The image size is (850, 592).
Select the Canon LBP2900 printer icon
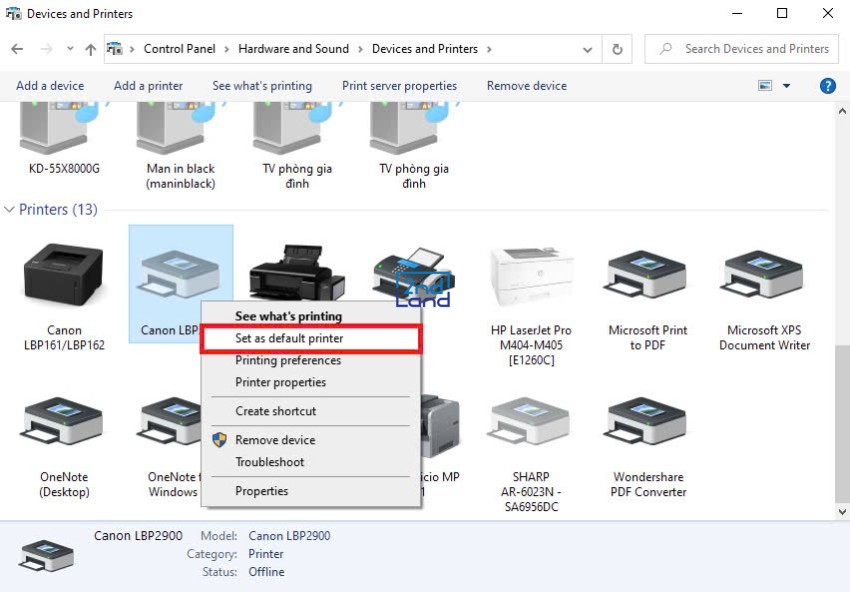[178, 274]
